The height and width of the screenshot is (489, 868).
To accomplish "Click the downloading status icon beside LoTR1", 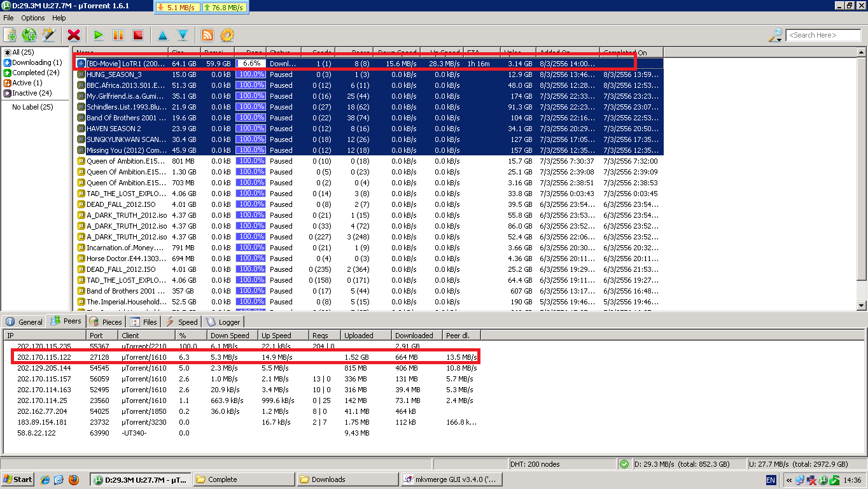I will point(81,64).
